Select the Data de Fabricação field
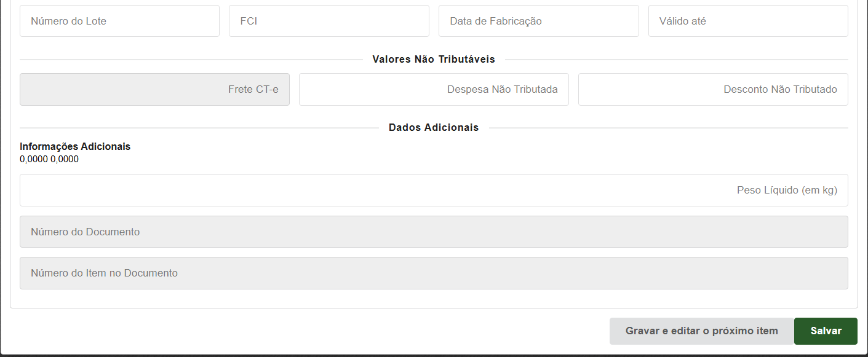 538,21
